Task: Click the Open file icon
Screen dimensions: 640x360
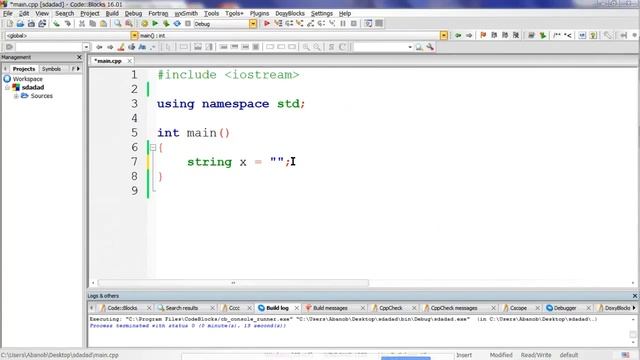Action: [x=20, y=24]
